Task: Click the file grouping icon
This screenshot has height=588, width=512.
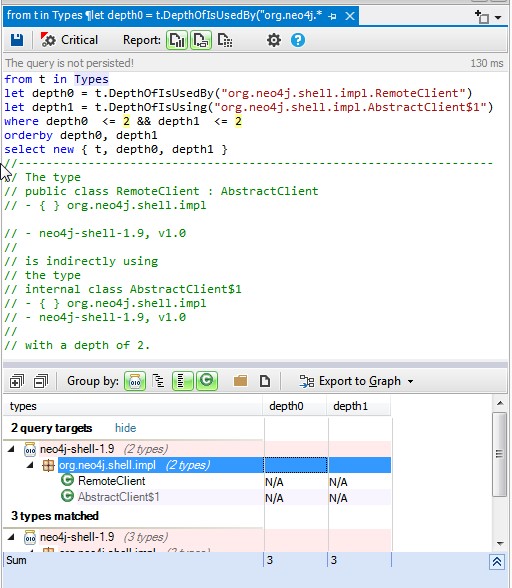Action: (x=265, y=381)
